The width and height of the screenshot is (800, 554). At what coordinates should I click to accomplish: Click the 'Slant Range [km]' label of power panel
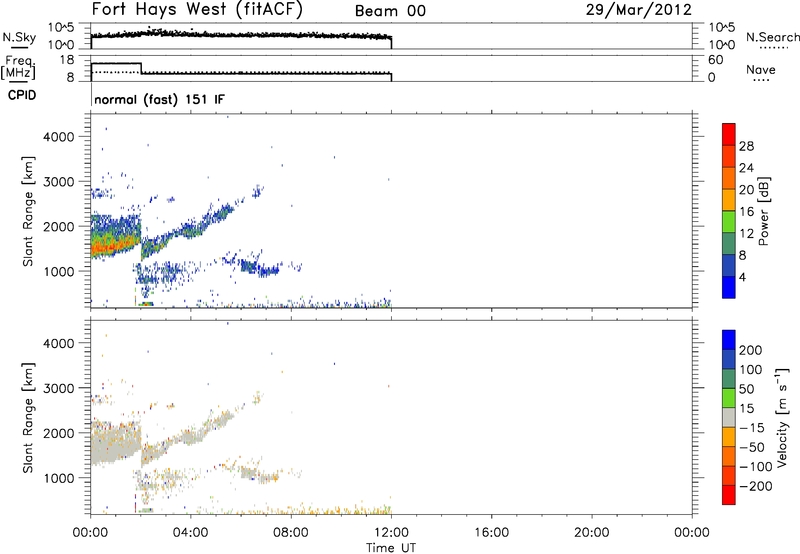tap(28, 211)
